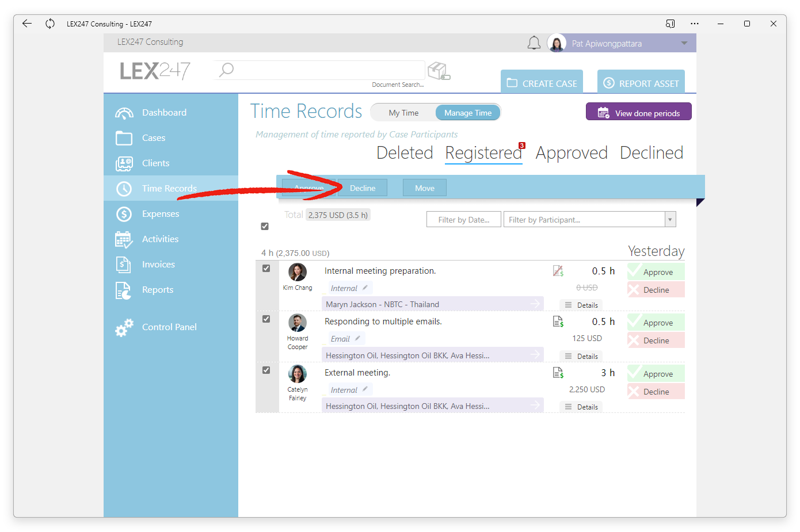Click the cast screen icon in title bar
800x532 pixels.
[x=670, y=24]
